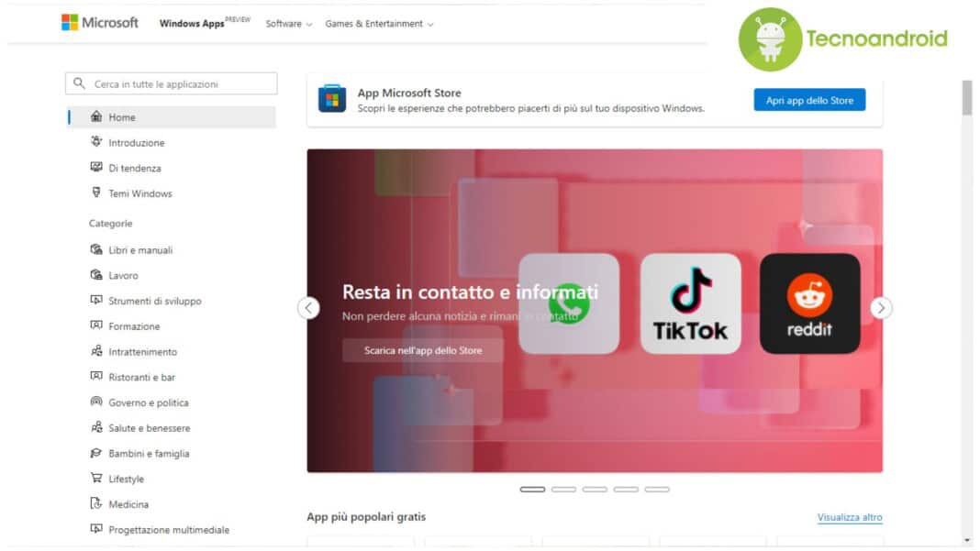Expand the Software dropdown menu

click(289, 24)
